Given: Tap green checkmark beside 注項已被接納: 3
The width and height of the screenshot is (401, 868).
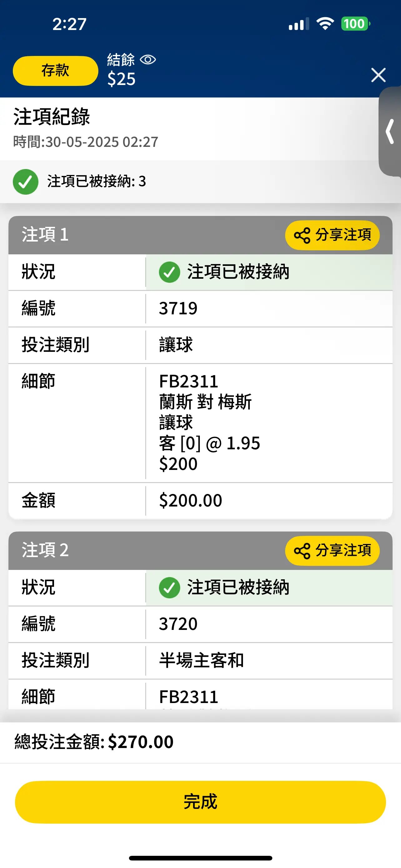Looking at the screenshot, I should 26,182.
